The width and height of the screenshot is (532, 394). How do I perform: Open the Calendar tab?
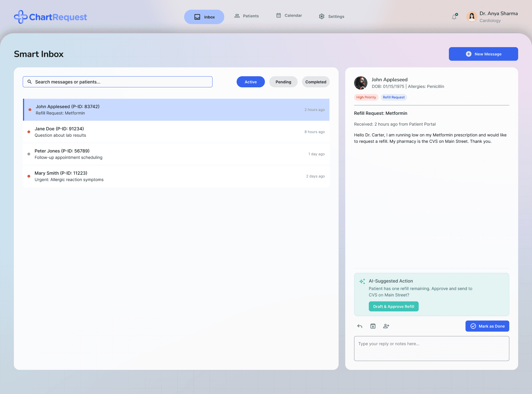(289, 16)
